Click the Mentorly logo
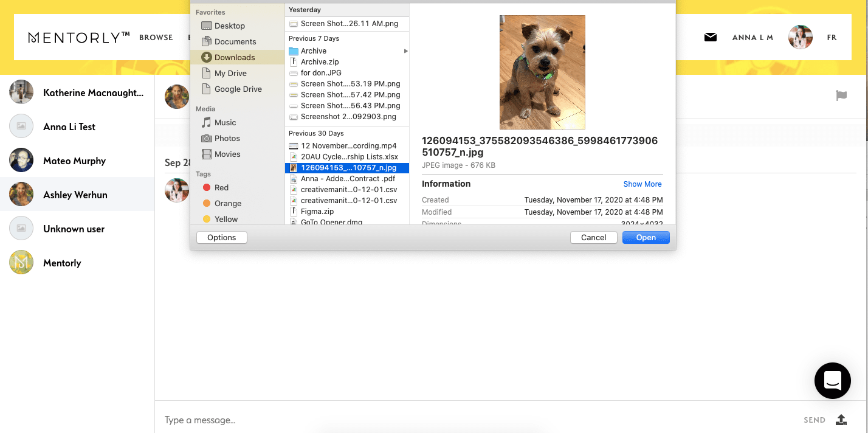The height and width of the screenshot is (433, 868). 79,38
